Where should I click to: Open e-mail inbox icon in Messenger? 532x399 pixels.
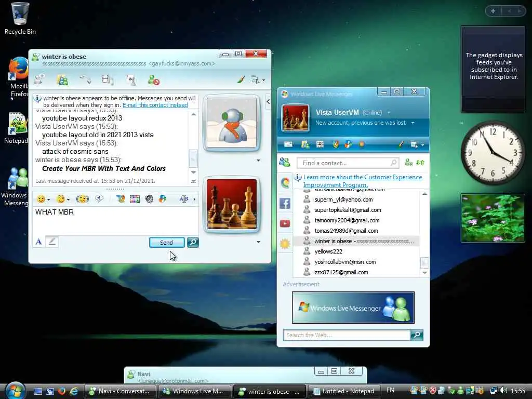click(x=288, y=144)
